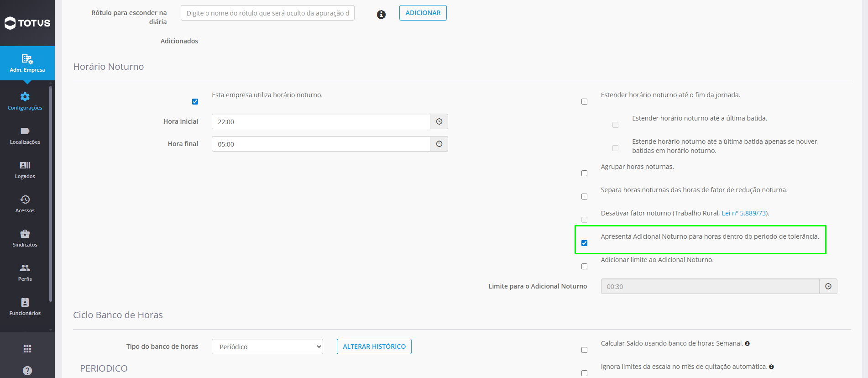Click the ADICIONAR button
Image resolution: width=868 pixels, height=378 pixels.
pyautogui.click(x=423, y=13)
